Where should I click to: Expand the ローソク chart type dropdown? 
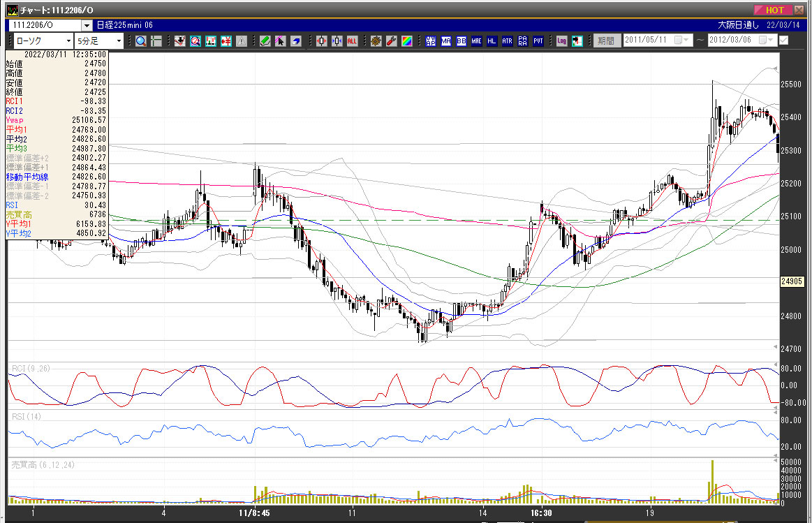pyautogui.click(x=68, y=41)
